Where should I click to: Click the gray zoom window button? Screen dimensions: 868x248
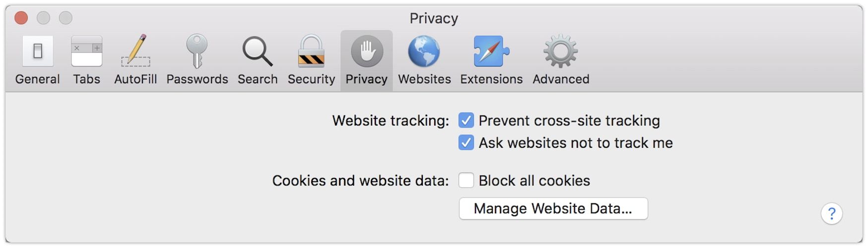[66, 18]
